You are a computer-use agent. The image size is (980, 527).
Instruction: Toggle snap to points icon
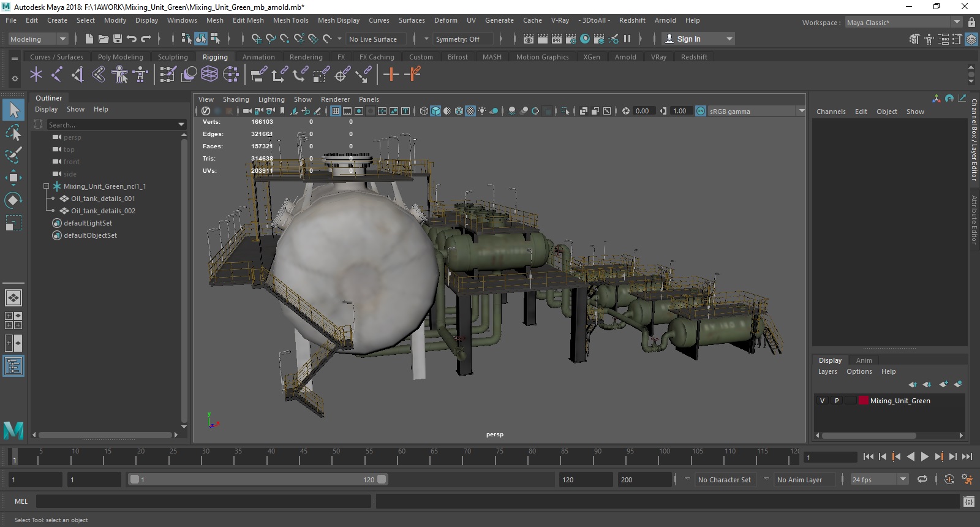[285, 39]
